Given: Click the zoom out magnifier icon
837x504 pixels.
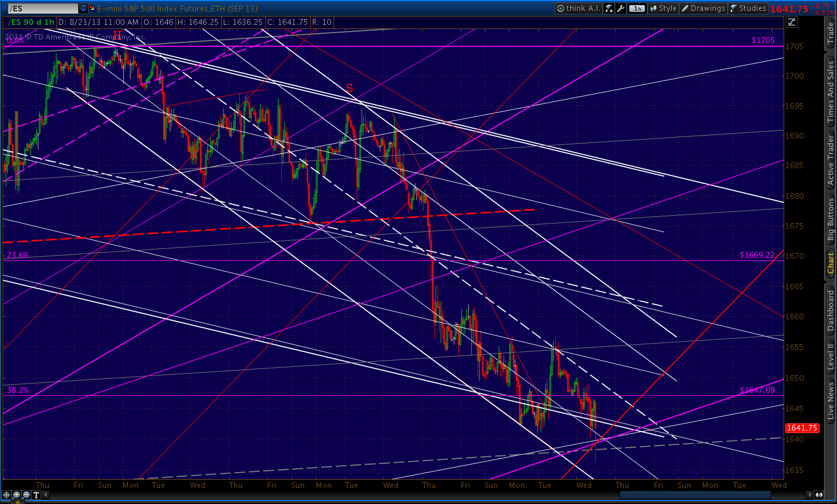Looking at the screenshot, I should click(26, 495).
